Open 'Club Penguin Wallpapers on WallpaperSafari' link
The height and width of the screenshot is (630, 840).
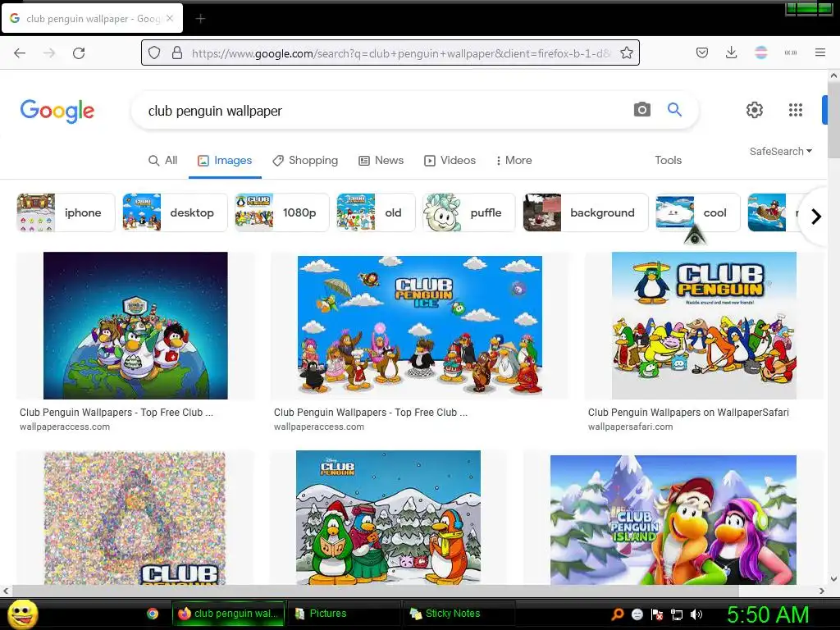point(688,413)
